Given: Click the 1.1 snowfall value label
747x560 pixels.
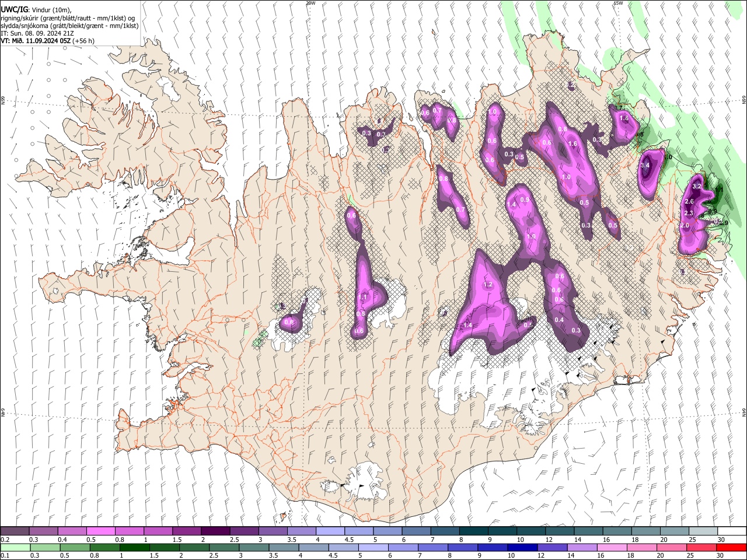Looking at the screenshot, I should [x=362, y=297].
